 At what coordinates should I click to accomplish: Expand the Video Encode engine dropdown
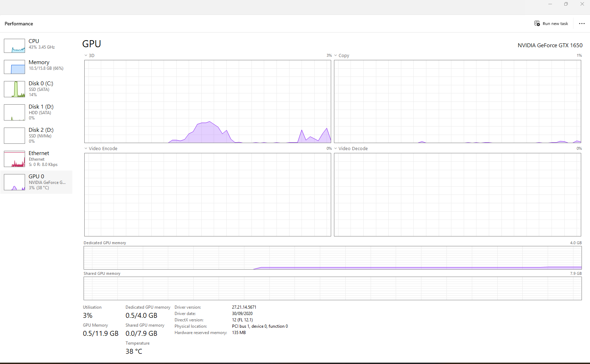pos(86,148)
